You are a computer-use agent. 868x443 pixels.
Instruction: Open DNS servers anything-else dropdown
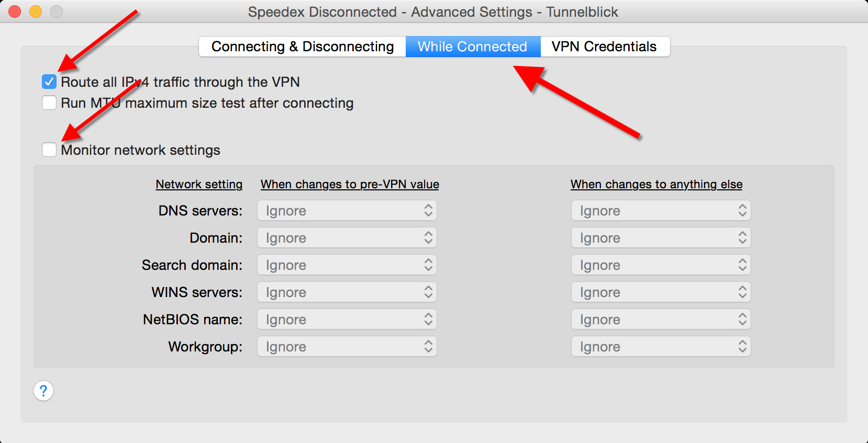(x=661, y=211)
